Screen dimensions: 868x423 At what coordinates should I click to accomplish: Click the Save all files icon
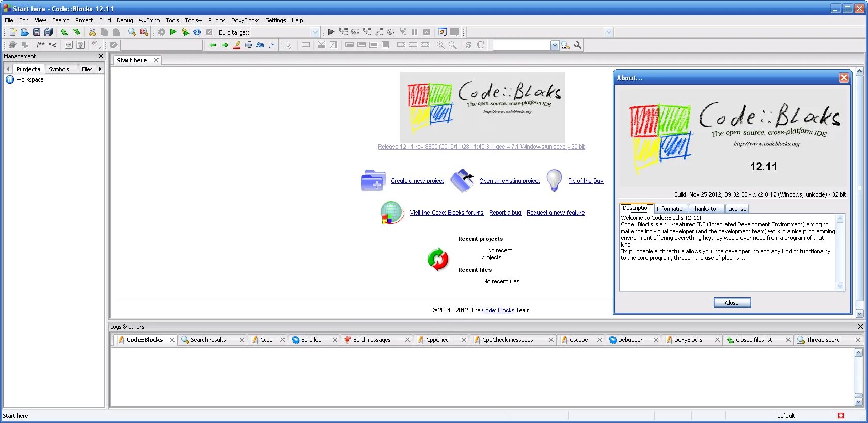(x=49, y=32)
